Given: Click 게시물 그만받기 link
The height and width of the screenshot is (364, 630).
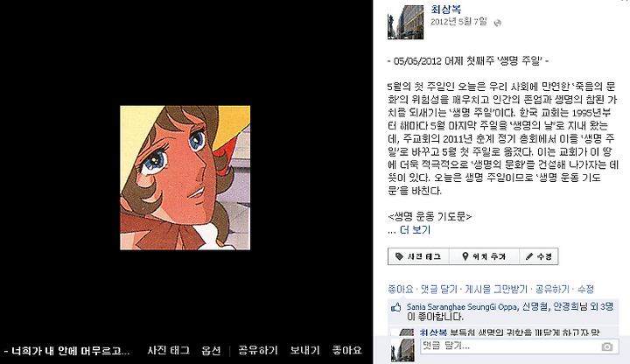Looking at the screenshot, I should (x=496, y=290).
